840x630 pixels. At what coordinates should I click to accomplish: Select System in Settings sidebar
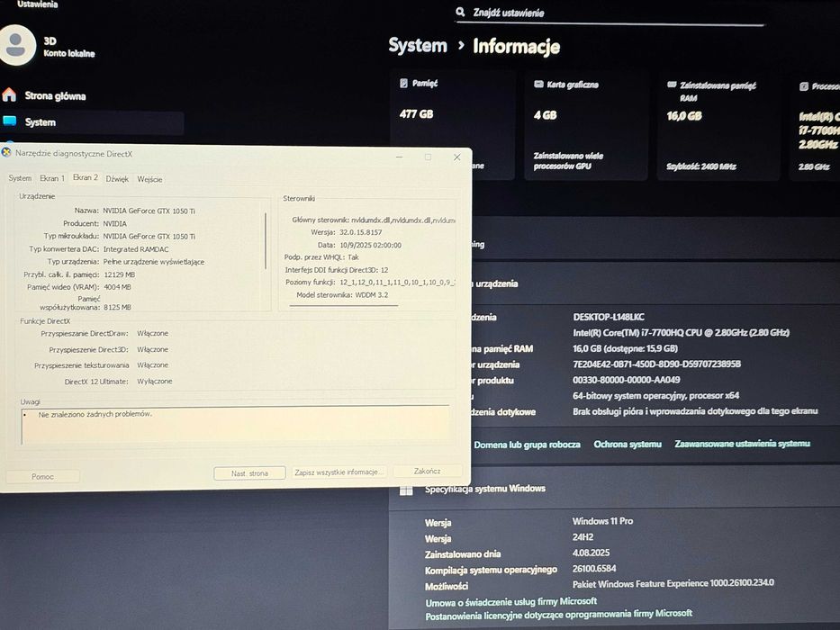pyautogui.click(x=92, y=122)
